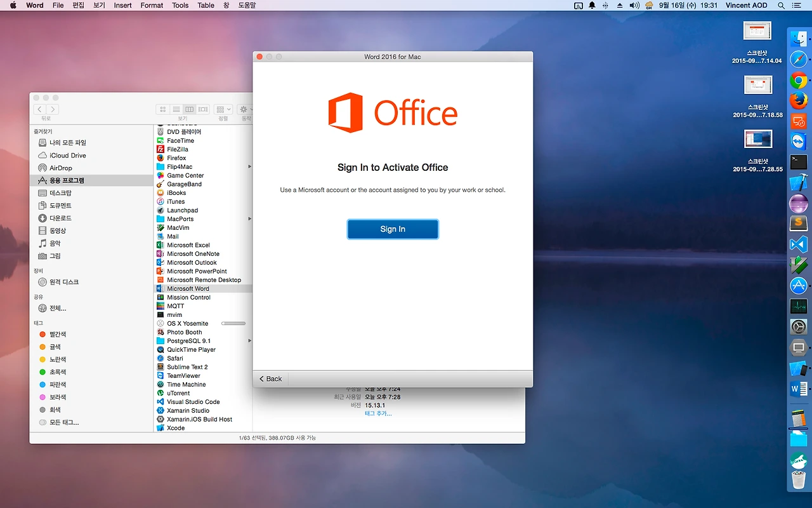Open the Tools menu

(x=180, y=5)
